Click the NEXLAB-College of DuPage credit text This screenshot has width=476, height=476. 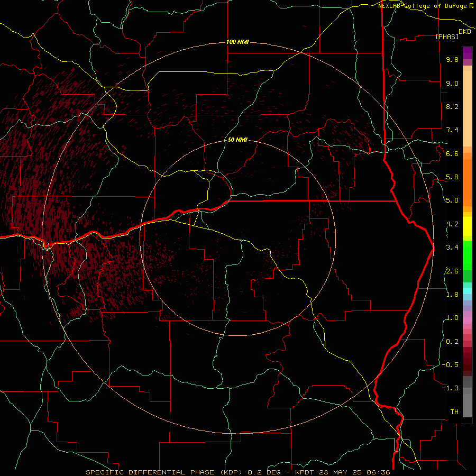click(423, 6)
